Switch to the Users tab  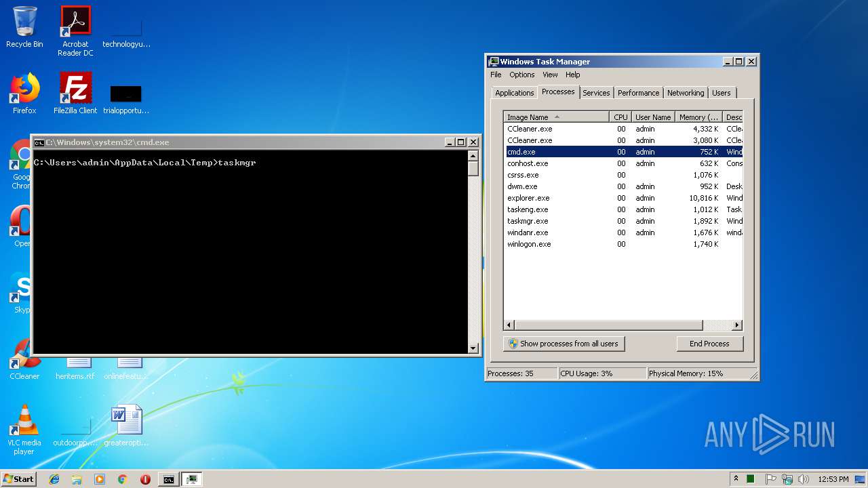[722, 93]
